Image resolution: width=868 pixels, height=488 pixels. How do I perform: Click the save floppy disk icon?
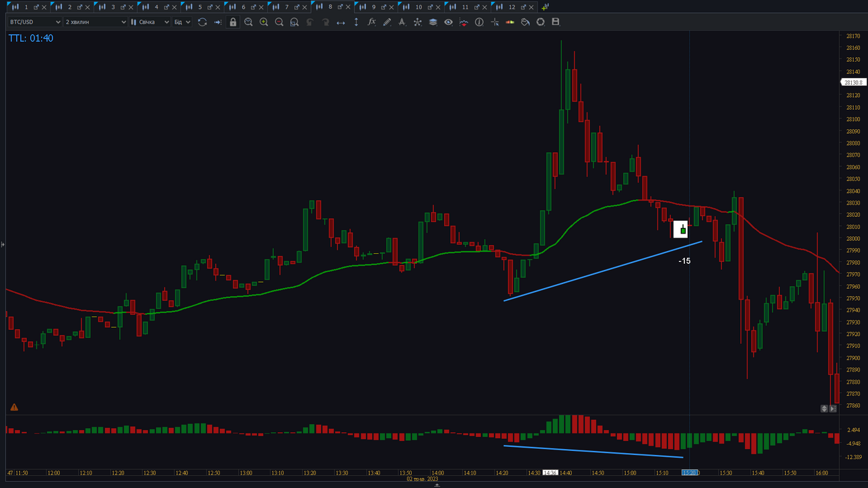[x=556, y=22]
